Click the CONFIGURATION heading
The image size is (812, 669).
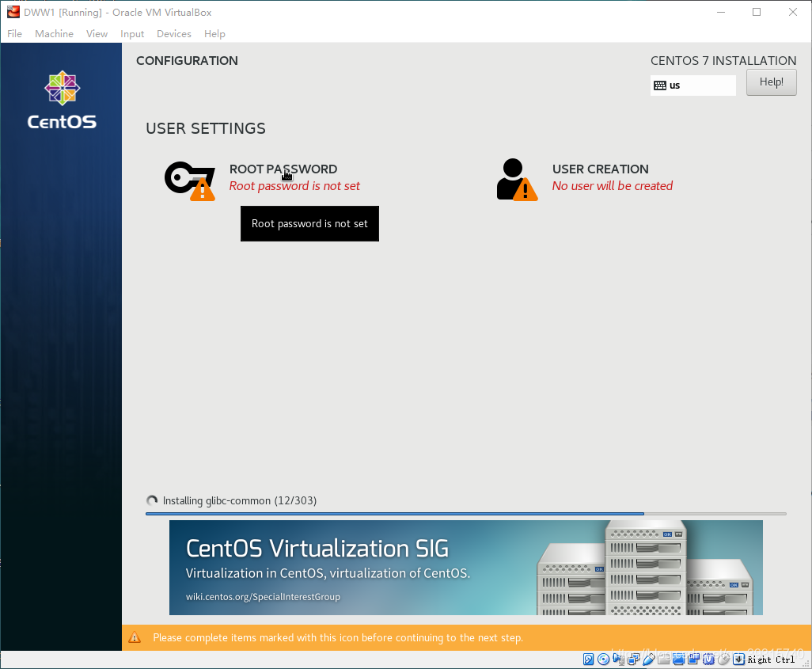(187, 61)
